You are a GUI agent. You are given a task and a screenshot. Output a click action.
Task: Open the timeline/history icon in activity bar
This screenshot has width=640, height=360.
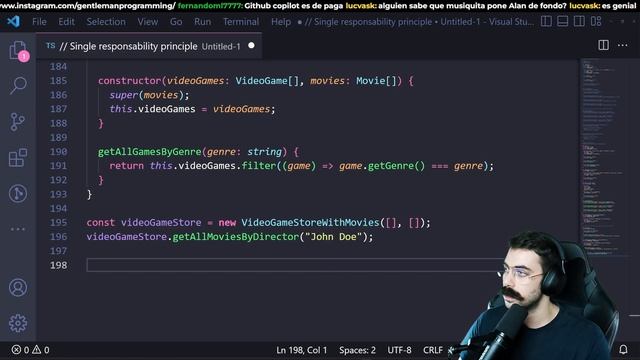coord(18,193)
